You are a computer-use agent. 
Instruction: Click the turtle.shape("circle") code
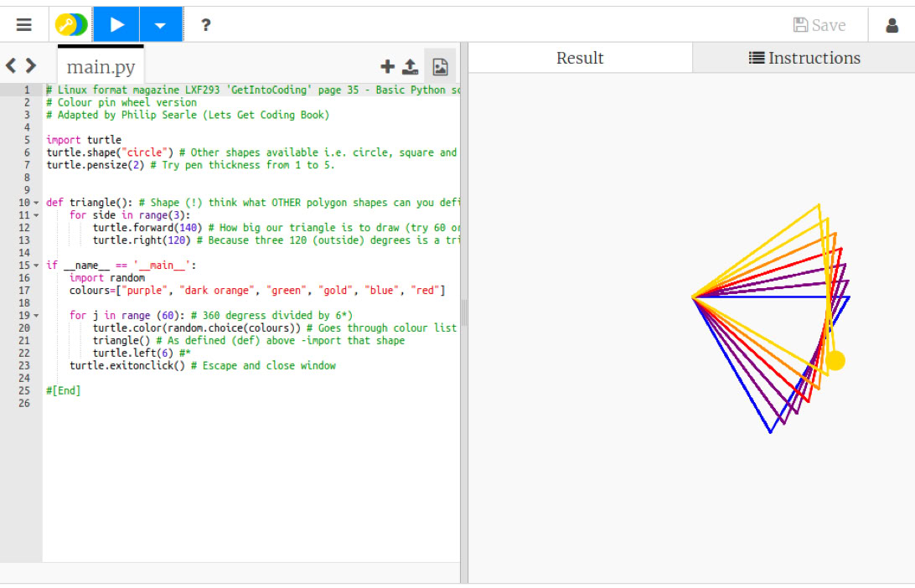[x=110, y=152]
